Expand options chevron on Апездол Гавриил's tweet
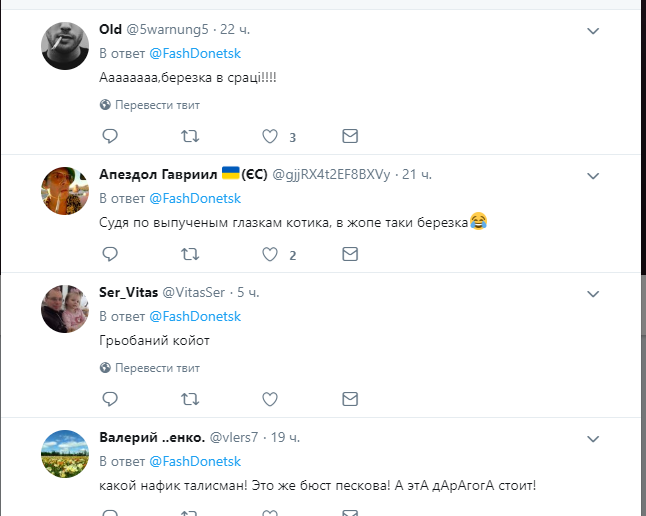Image resolution: width=646 pixels, height=516 pixels. (x=593, y=175)
